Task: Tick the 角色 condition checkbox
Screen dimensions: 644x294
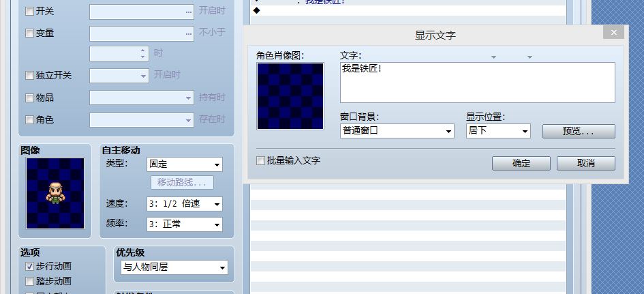Action: pos(29,119)
